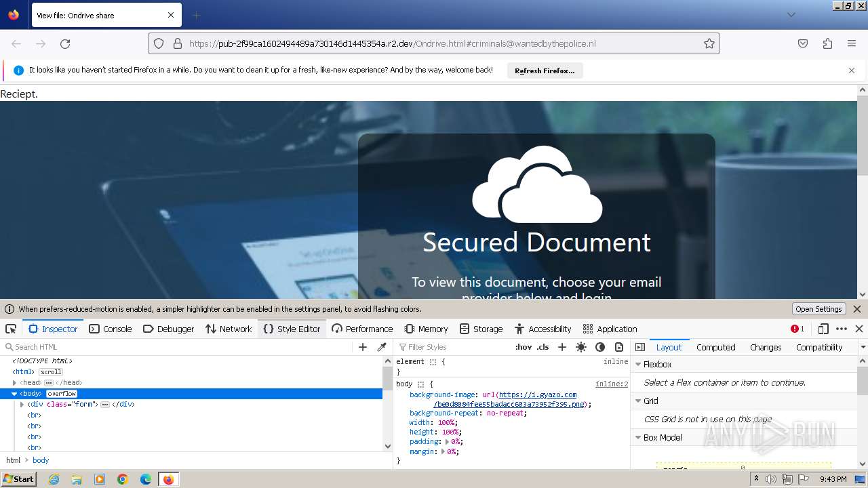Image resolution: width=868 pixels, height=488 pixels.
Task: Open the DevTools customize ellipsis menu
Action: pos(842,329)
